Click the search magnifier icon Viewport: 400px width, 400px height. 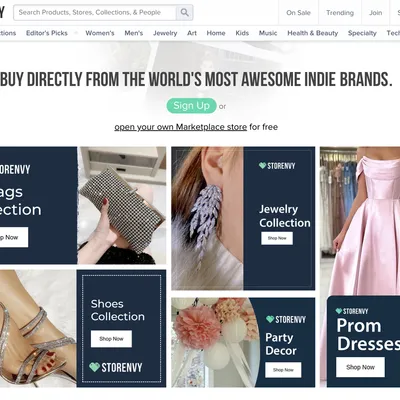point(184,13)
